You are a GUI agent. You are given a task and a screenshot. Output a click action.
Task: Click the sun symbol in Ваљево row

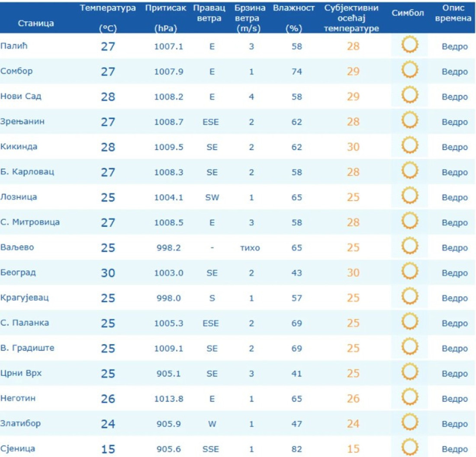(x=410, y=246)
